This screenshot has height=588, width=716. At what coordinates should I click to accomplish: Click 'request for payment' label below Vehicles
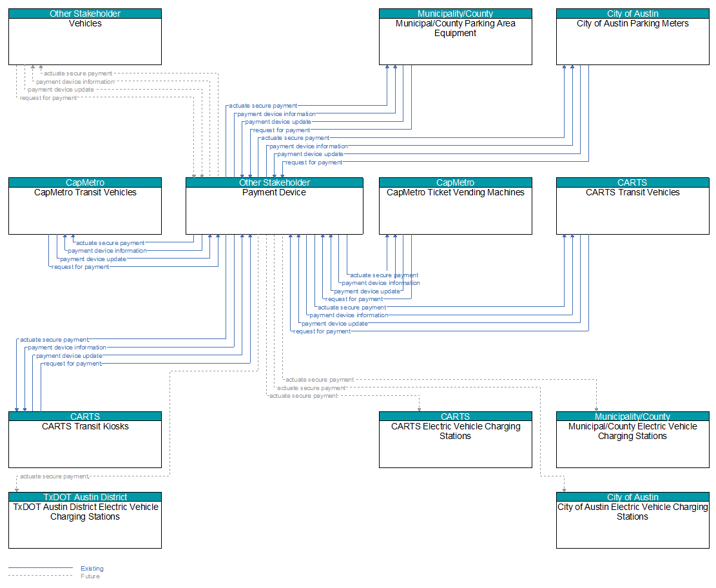tap(48, 98)
